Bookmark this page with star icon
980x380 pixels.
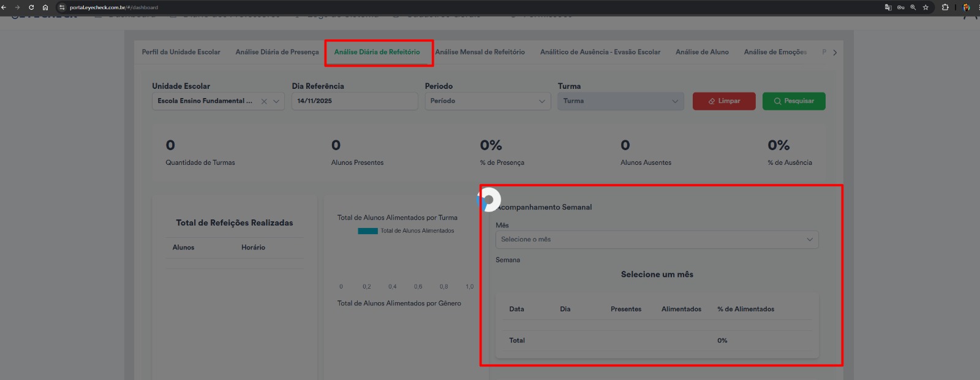[925, 7]
